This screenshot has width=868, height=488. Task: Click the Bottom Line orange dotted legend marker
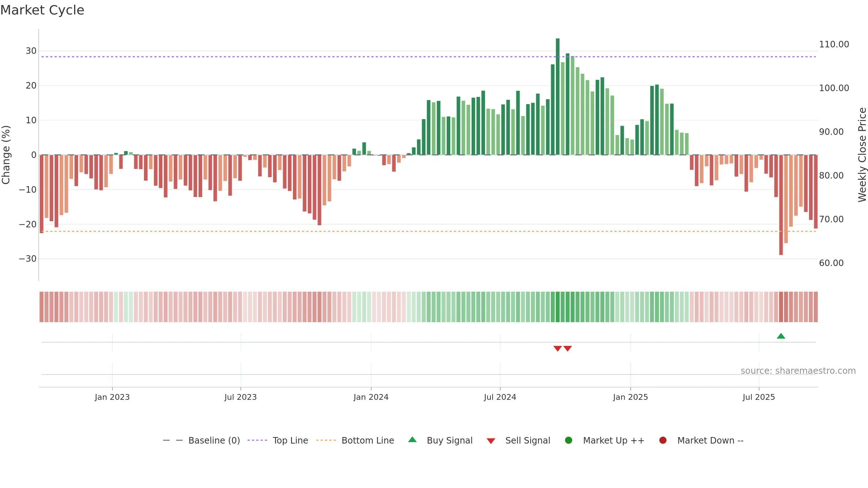pyautogui.click(x=326, y=440)
